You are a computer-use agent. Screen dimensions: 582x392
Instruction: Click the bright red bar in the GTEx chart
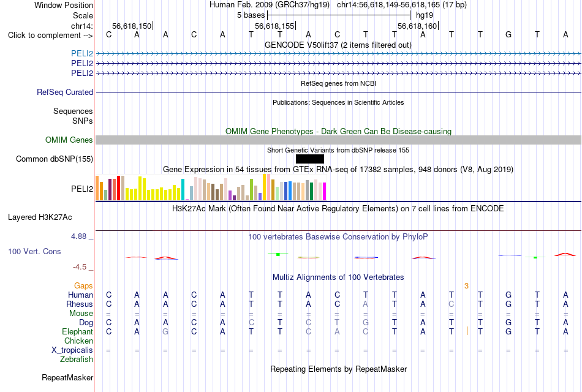pyautogui.click(x=118, y=188)
